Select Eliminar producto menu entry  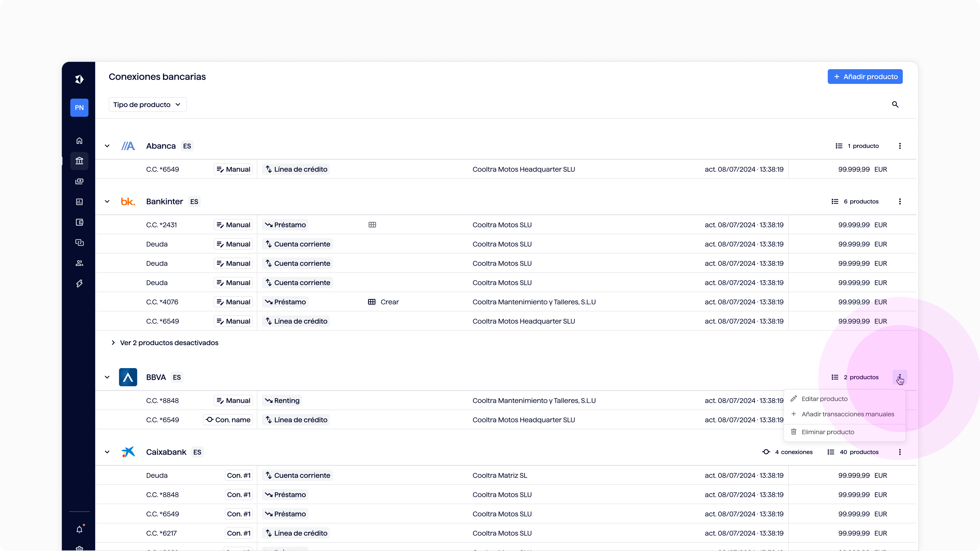click(827, 432)
